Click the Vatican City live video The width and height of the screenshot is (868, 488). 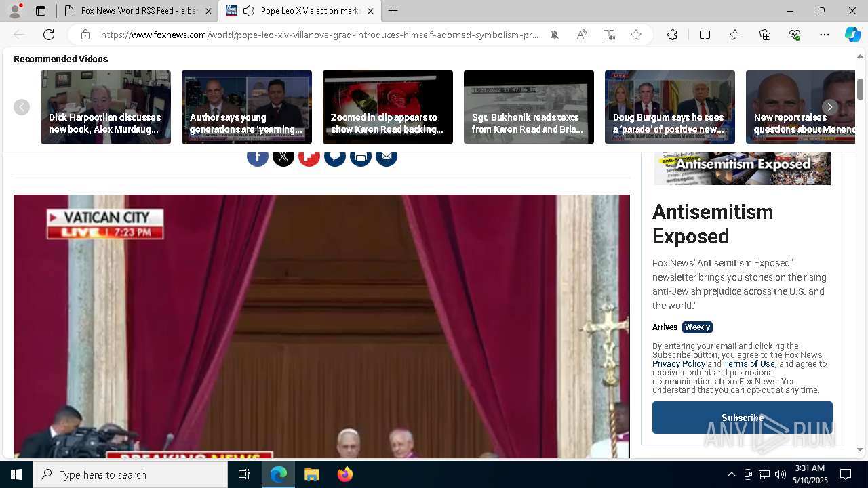pyautogui.click(x=321, y=326)
